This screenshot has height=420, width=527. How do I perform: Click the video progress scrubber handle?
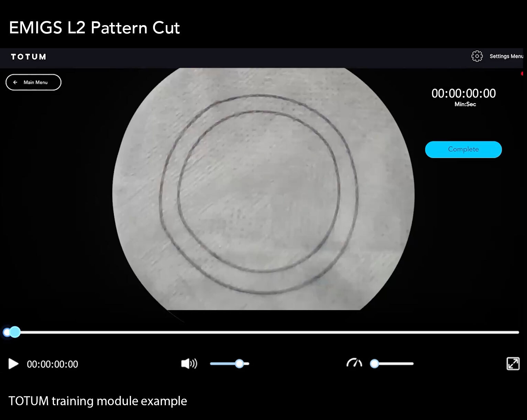14,332
